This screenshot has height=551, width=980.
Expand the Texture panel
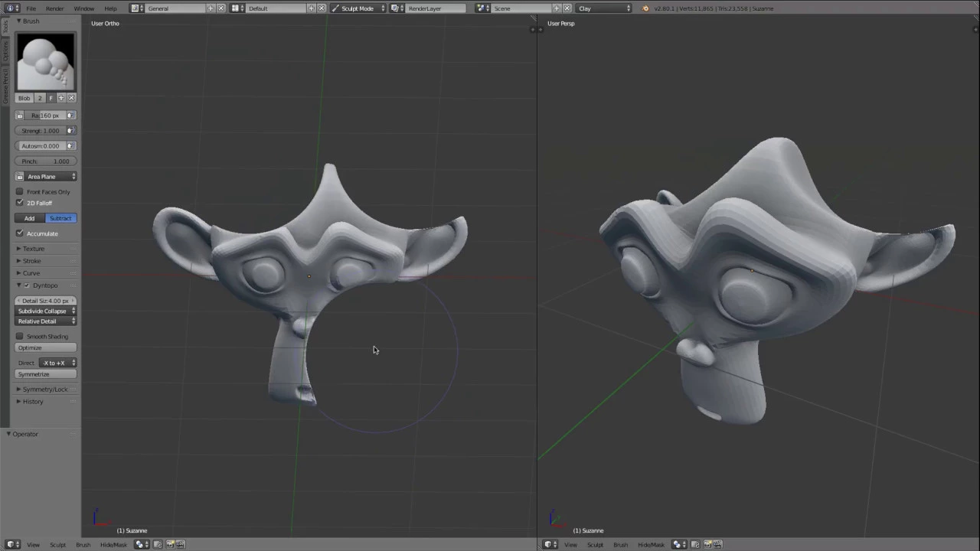[33, 249]
